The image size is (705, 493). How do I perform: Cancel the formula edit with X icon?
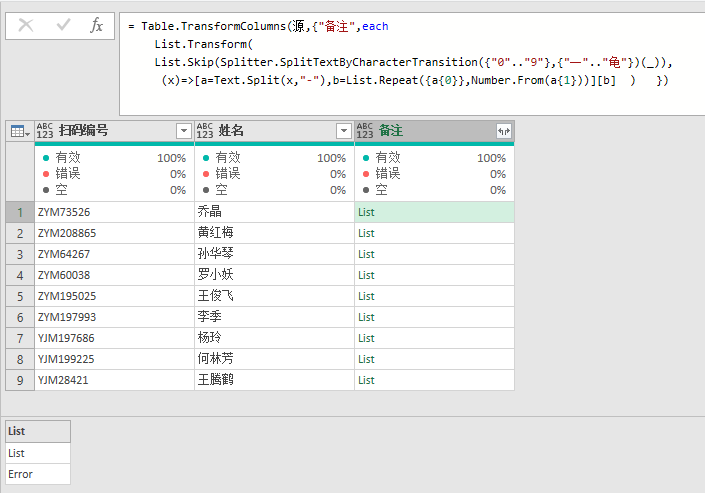tap(26, 26)
